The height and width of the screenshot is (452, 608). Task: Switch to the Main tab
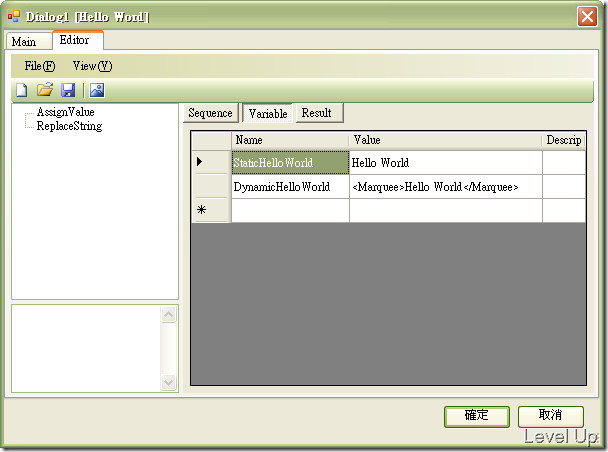pyautogui.click(x=29, y=41)
